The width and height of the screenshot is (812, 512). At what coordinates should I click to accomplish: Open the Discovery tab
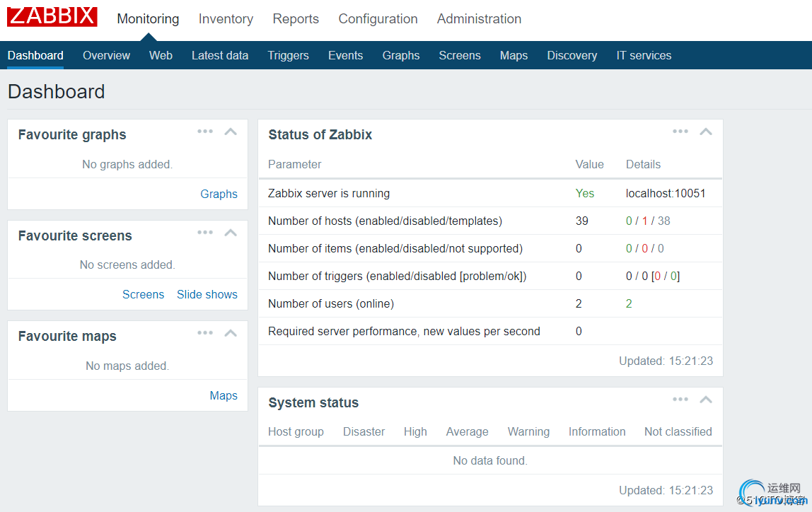(x=572, y=55)
